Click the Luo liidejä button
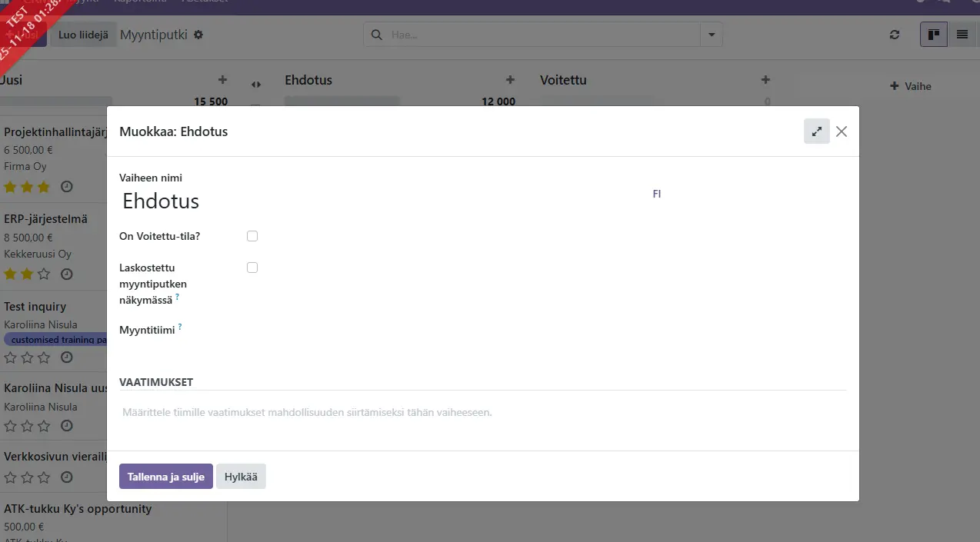 tap(83, 35)
